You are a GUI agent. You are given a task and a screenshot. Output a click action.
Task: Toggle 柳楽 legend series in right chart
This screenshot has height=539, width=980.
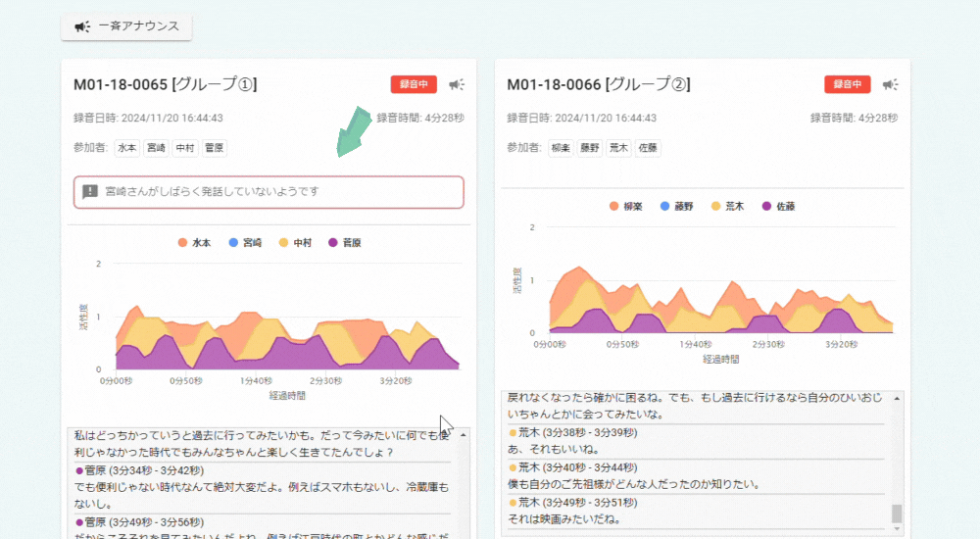[x=628, y=207]
